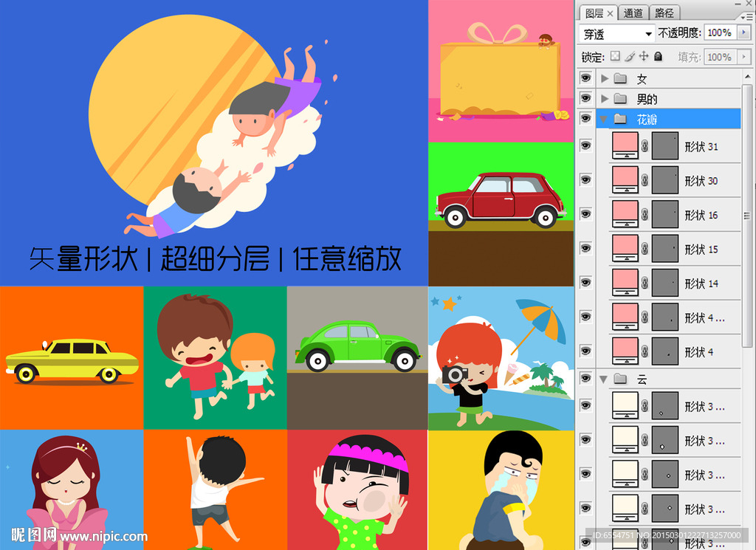Open the 穿透 blend mode dropdown
Viewport: 756px width, 550px height.
coord(616,34)
